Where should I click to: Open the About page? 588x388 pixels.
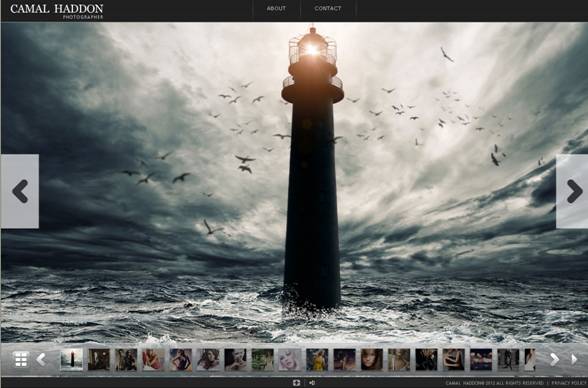[x=276, y=8]
